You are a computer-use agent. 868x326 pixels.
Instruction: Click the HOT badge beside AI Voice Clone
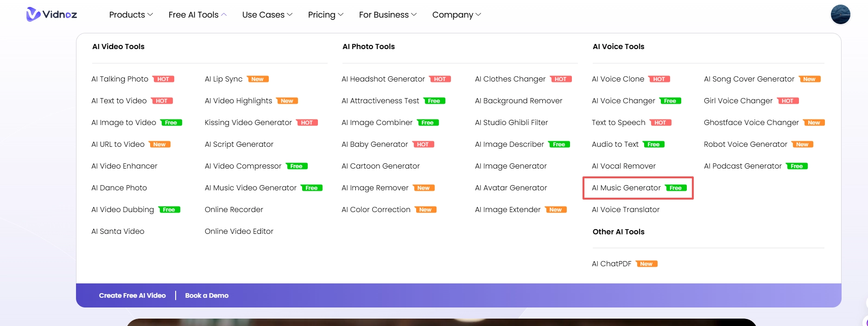[x=659, y=79]
